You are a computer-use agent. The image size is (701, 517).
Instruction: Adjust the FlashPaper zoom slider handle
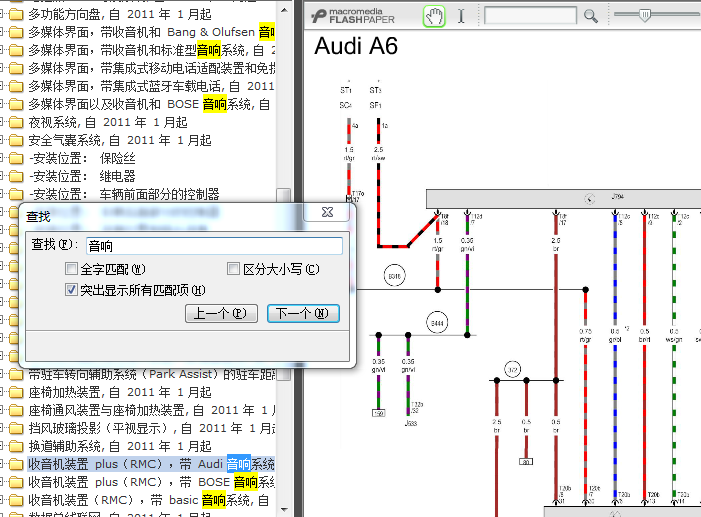(x=645, y=15)
